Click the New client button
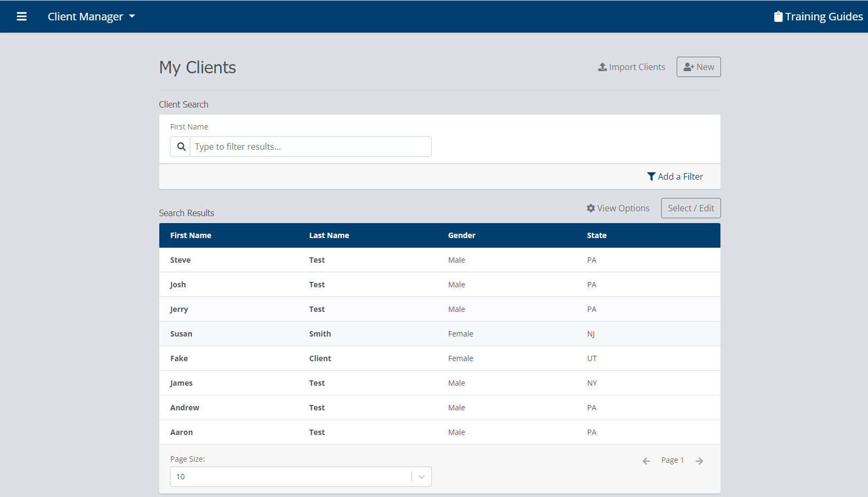 click(x=698, y=67)
